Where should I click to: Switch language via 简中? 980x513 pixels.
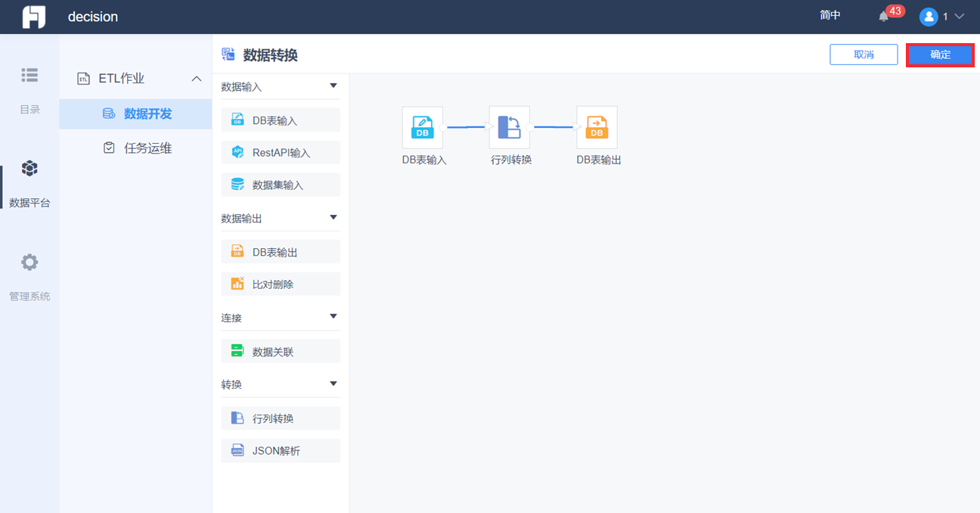(x=830, y=15)
